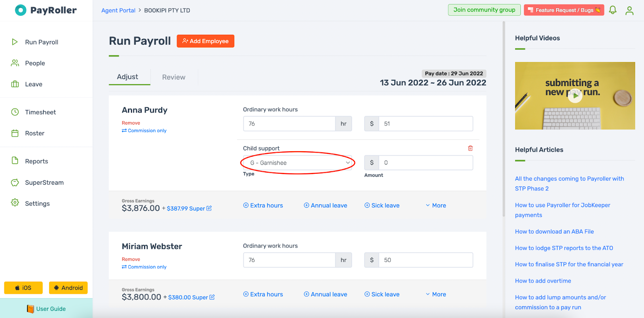The width and height of the screenshot is (644, 318).
Task: Click Anna Purdy's ordinary work hours field
Action: pyautogui.click(x=289, y=124)
